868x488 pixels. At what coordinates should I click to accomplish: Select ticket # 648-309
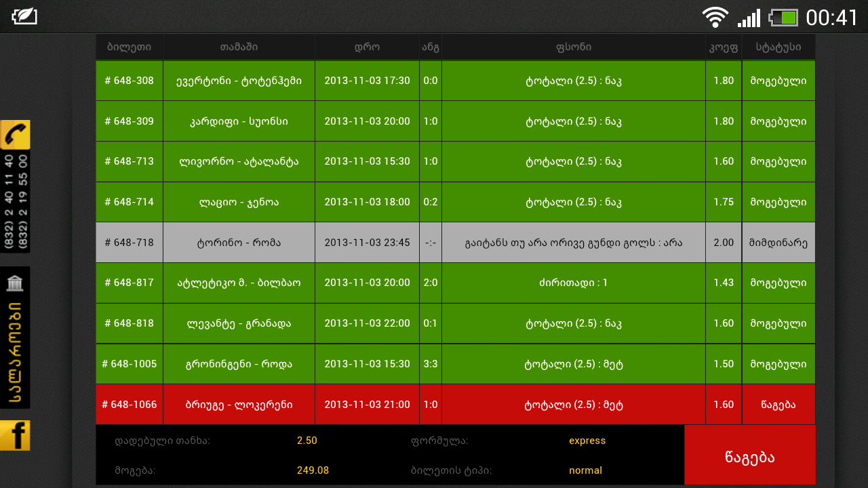(x=129, y=121)
